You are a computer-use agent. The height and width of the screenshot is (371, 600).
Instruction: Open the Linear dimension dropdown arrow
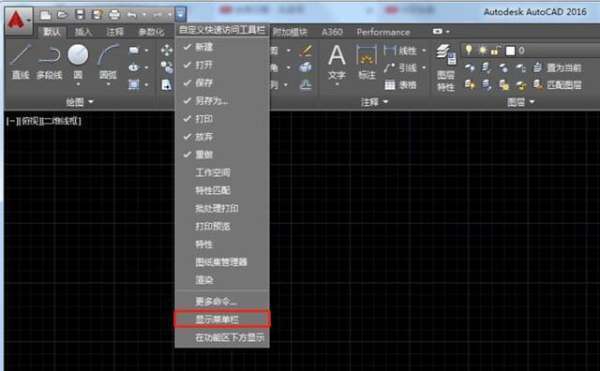pyautogui.click(x=424, y=50)
